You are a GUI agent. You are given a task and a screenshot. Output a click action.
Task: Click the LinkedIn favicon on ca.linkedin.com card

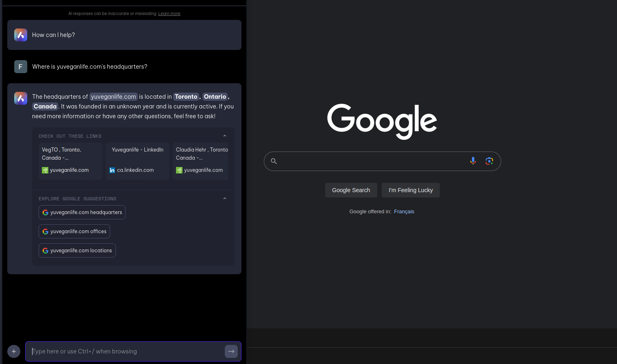pyautogui.click(x=112, y=170)
